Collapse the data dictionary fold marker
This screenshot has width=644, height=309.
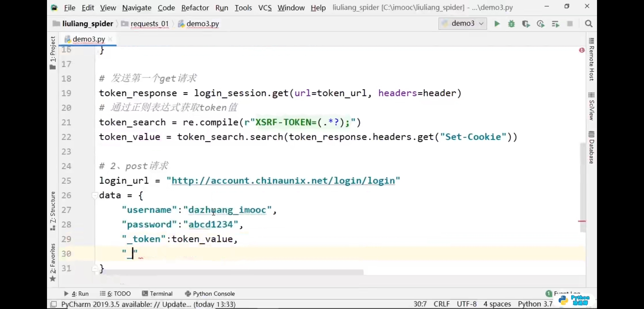95,195
